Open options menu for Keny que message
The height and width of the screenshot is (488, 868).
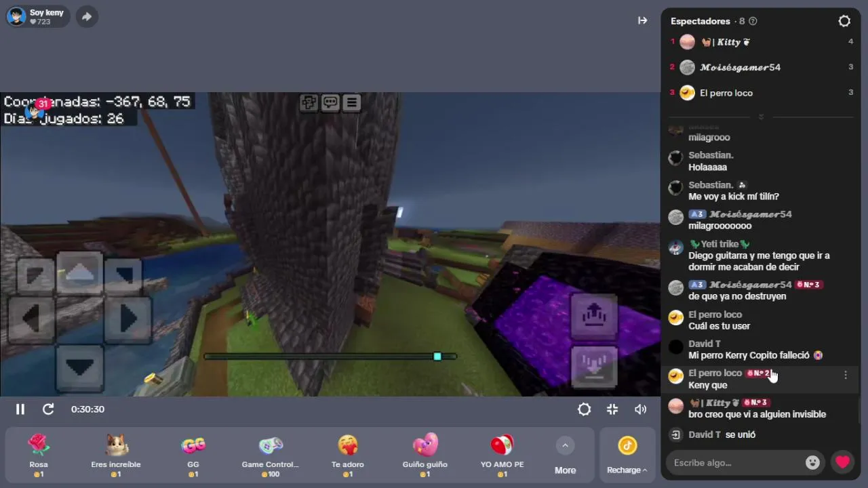pyautogui.click(x=845, y=375)
